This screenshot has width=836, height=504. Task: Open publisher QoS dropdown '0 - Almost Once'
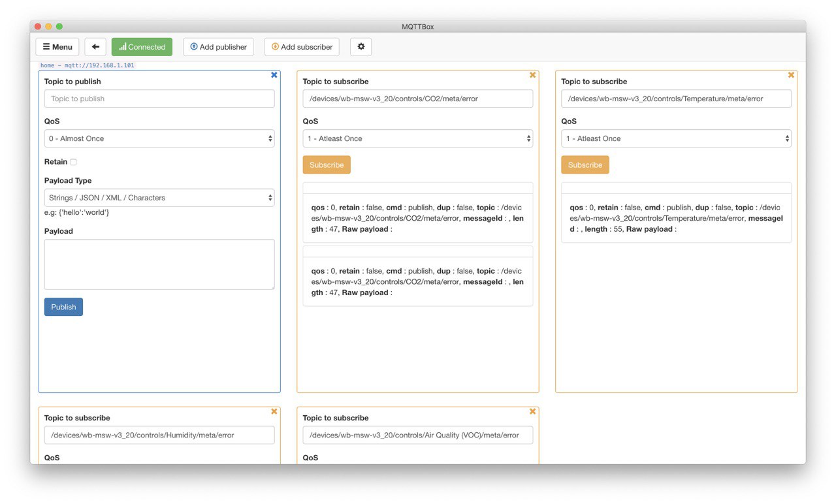click(159, 138)
